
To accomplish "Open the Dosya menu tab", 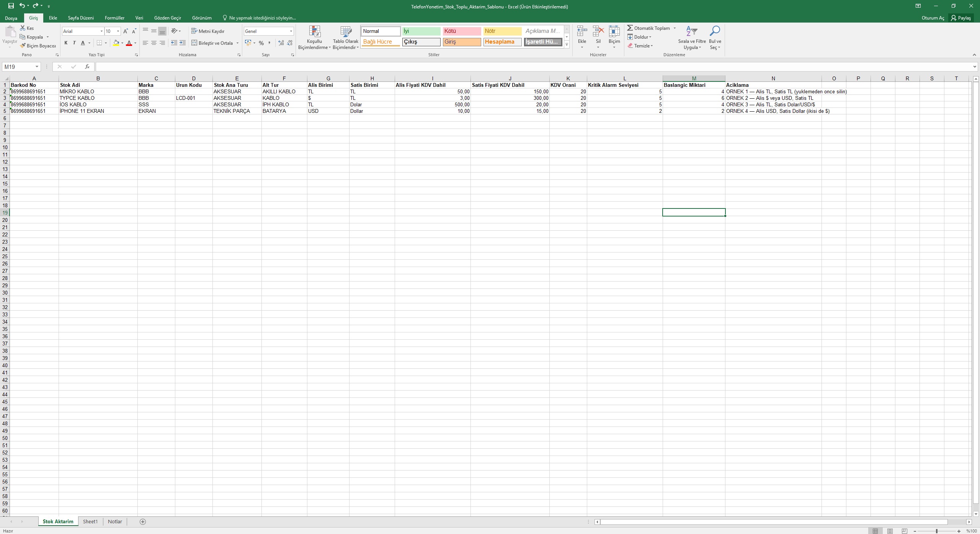I will click(11, 18).
